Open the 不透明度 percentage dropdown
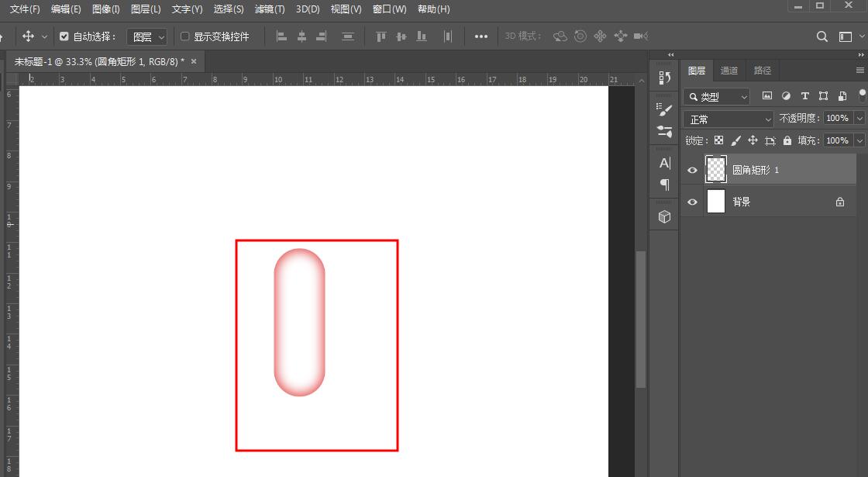Viewport: 868px width, 477px height. [858, 118]
